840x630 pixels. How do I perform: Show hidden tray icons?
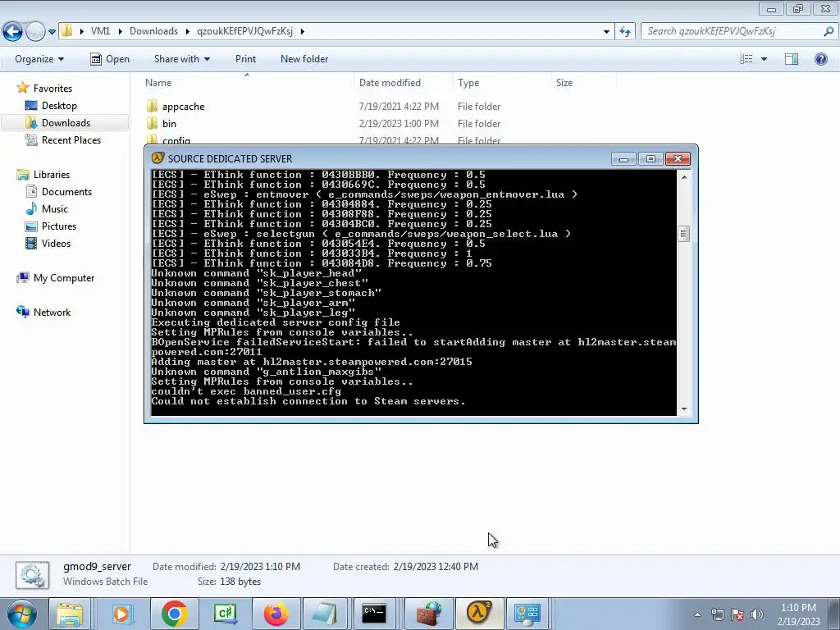pyautogui.click(x=697, y=614)
